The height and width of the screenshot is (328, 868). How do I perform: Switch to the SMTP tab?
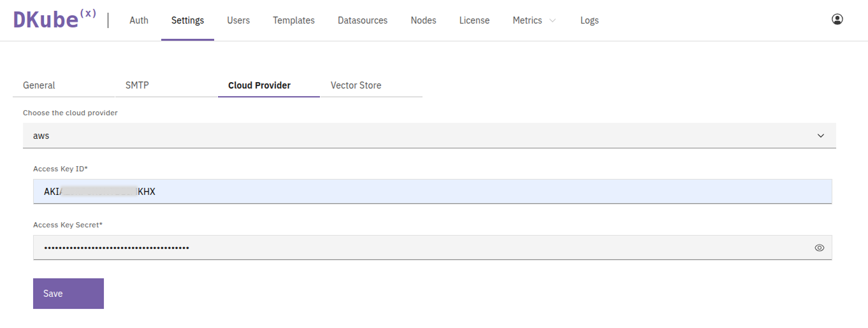point(137,85)
